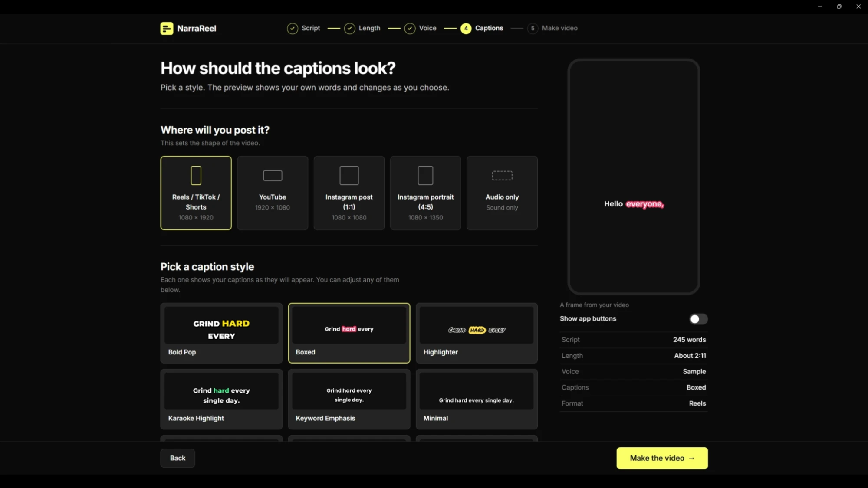Select the Boxed caption style

pyautogui.click(x=349, y=333)
